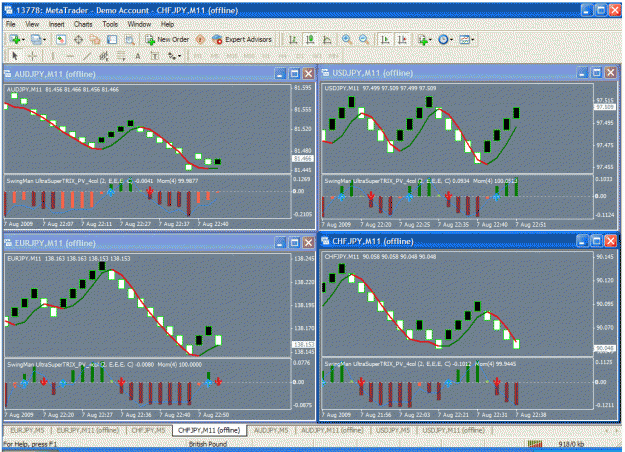
Task: Open the Window menu
Action: 139,24
